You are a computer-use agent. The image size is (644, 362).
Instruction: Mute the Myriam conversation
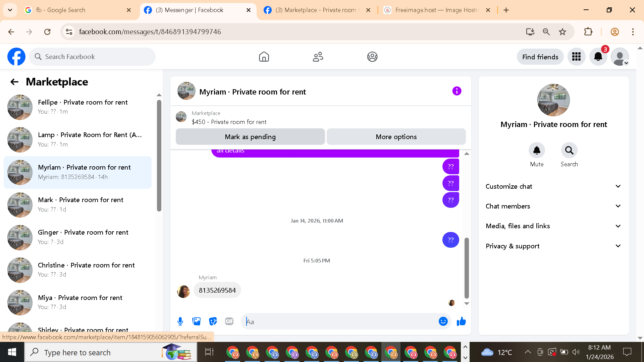pos(537,150)
